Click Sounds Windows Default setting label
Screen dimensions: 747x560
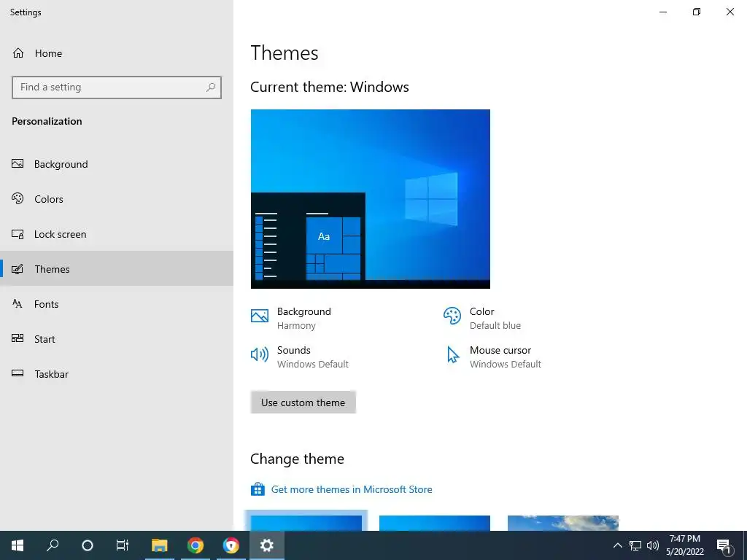pos(312,357)
